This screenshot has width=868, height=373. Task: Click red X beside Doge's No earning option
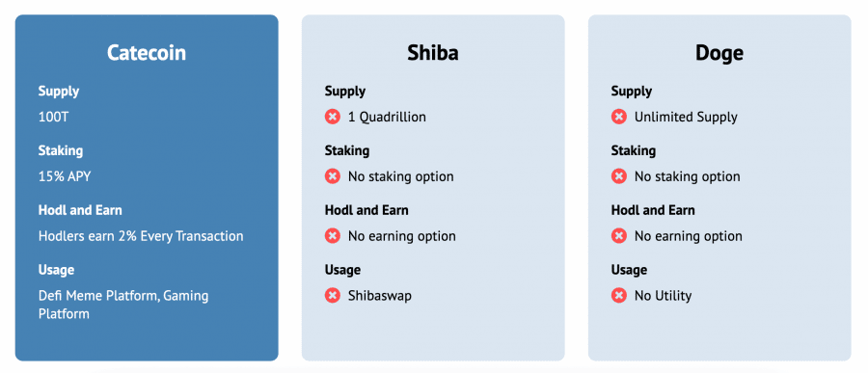pos(619,236)
